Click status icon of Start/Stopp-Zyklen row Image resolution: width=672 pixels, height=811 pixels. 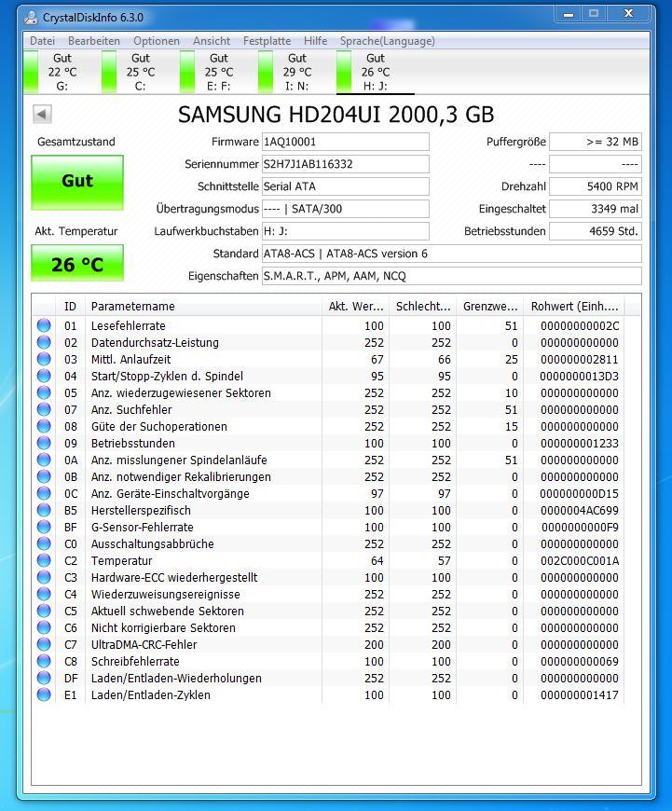44,376
